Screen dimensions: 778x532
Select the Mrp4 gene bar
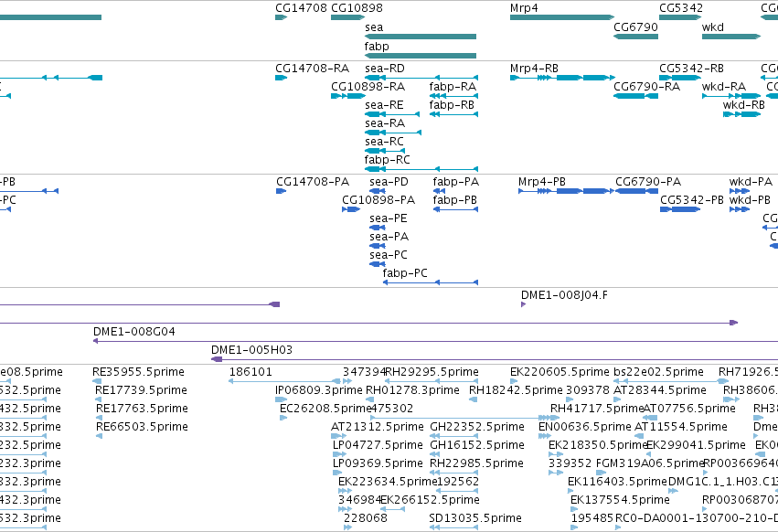tap(562, 17)
